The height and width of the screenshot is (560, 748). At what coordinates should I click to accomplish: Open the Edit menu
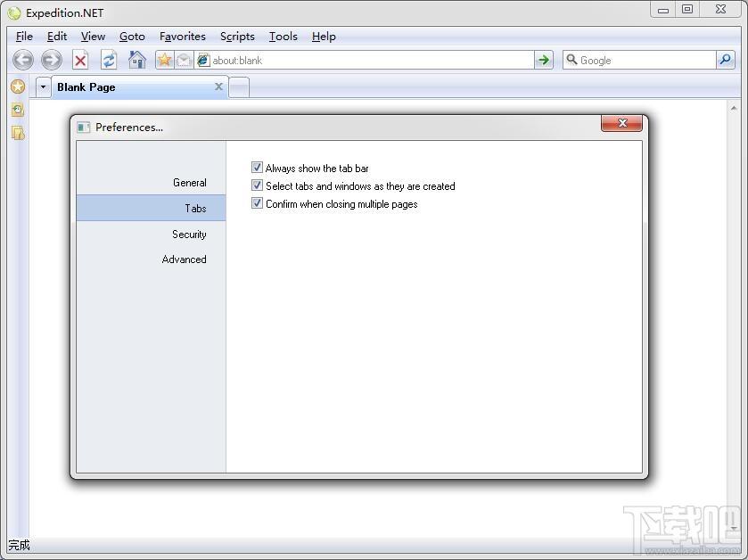(x=57, y=37)
